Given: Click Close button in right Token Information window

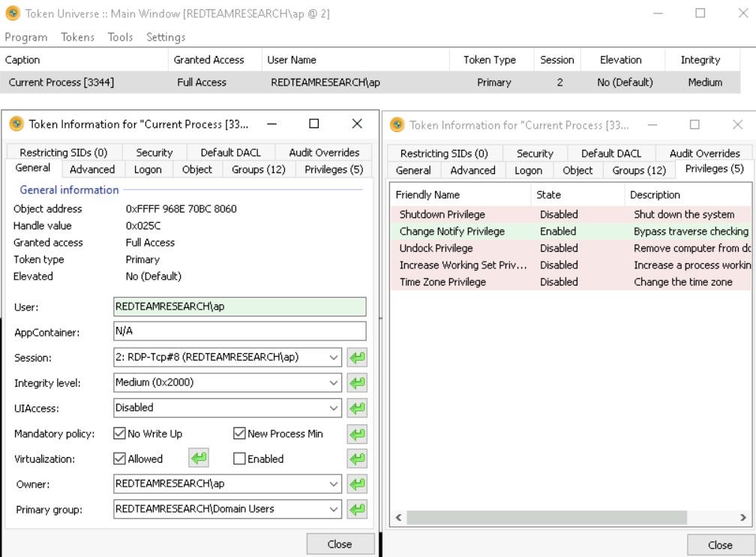Looking at the screenshot, I should click(720, 545).
